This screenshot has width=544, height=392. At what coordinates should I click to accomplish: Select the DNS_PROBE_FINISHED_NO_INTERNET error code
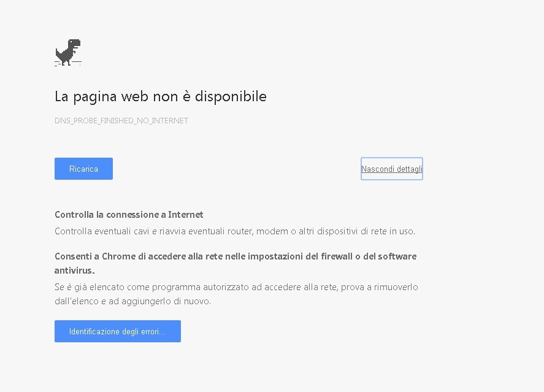121,121
